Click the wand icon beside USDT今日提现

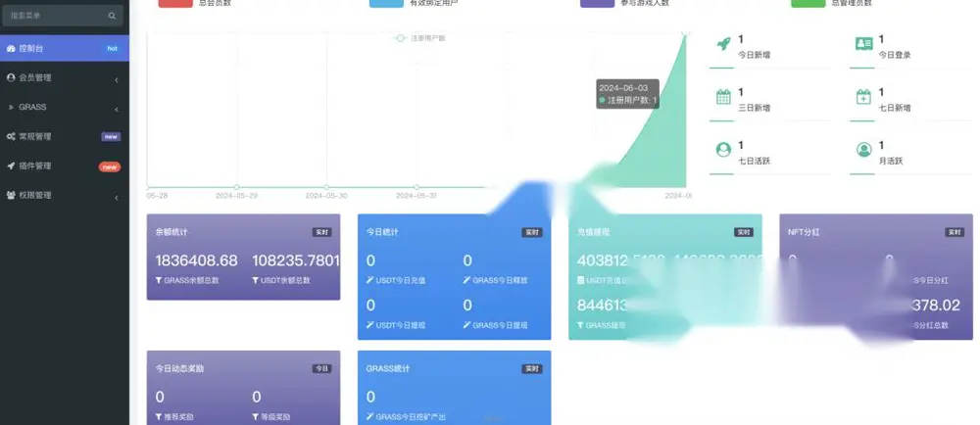(x=370, y=325)
